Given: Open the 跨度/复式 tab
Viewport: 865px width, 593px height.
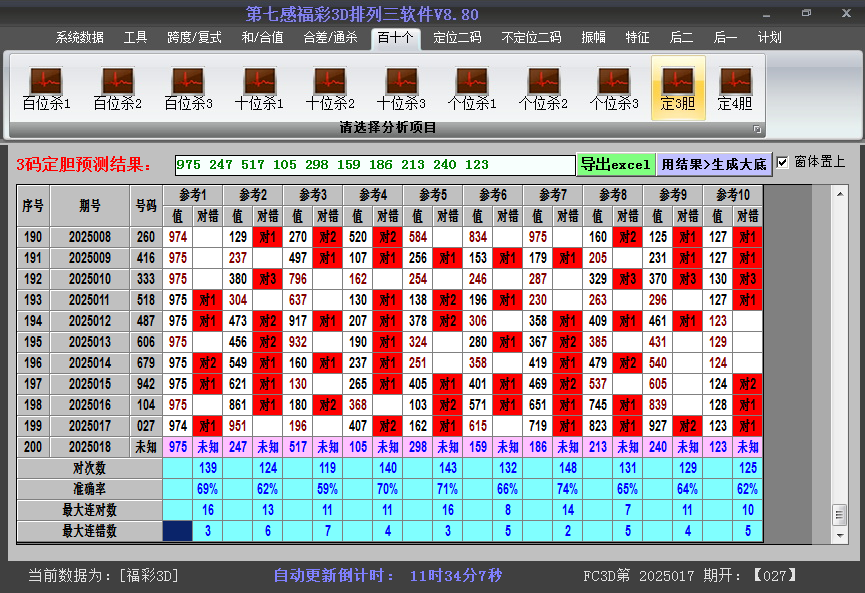Looking at the screenshot, I should tap(194, 38).
